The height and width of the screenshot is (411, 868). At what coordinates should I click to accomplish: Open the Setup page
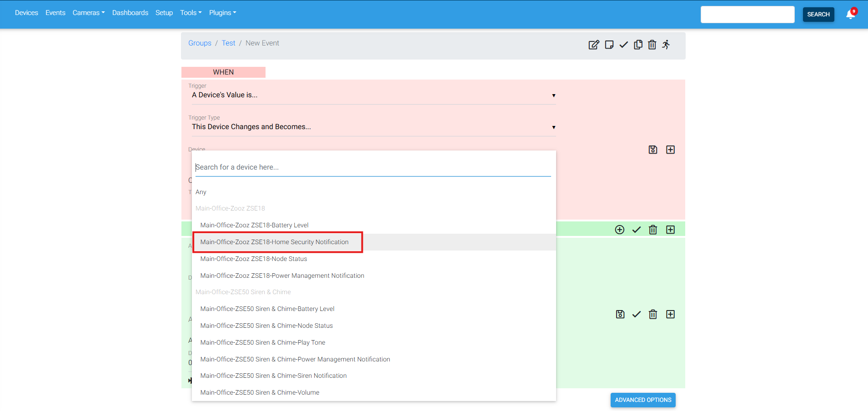tap(164, 13)
